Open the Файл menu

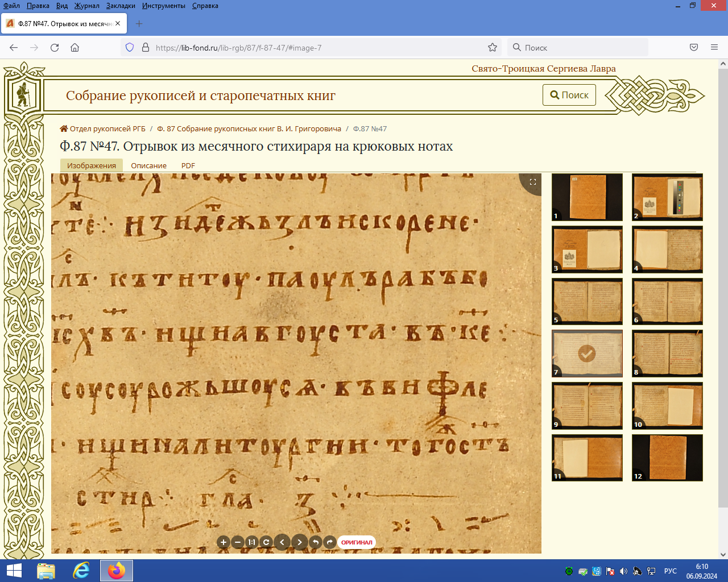[x=11, y=6]
